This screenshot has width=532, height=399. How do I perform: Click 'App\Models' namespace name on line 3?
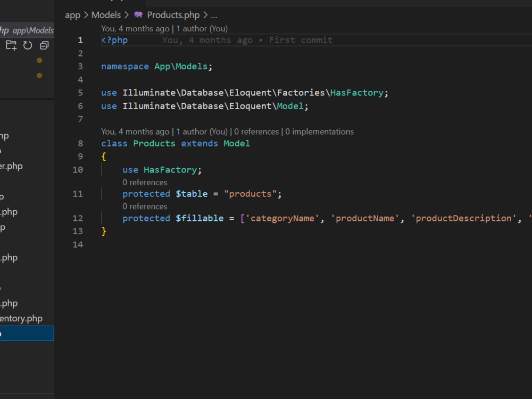[x=181, y=66]
